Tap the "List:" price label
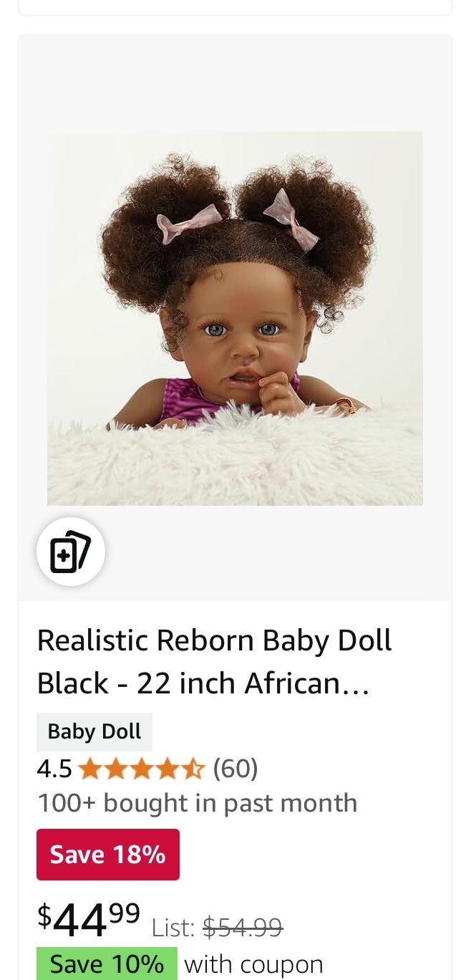The width and height of the screenshot is (461, 980). click(x=173, y=928)
